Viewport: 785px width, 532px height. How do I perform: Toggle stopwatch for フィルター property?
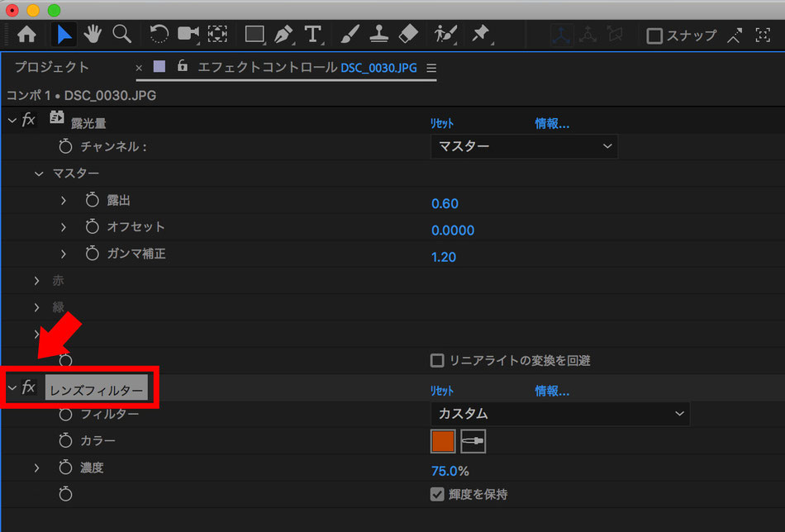65,414
